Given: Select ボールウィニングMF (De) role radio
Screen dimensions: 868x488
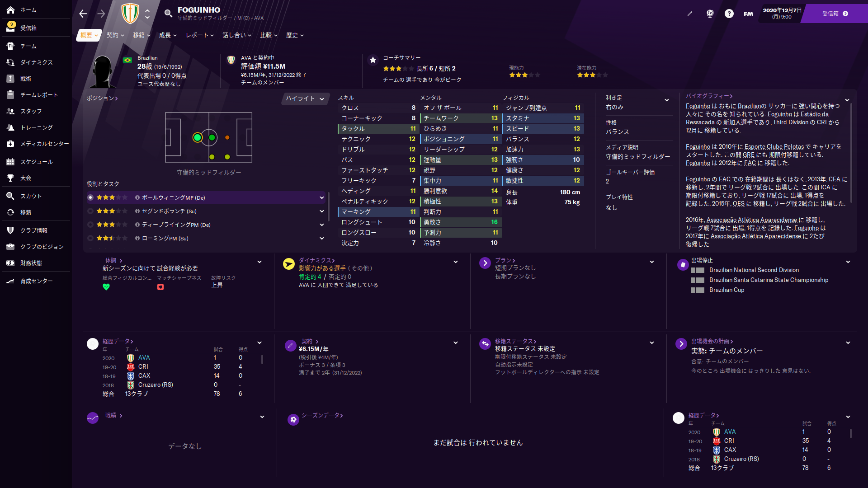Looking at the screenshot, I should (x=90, y=197).
